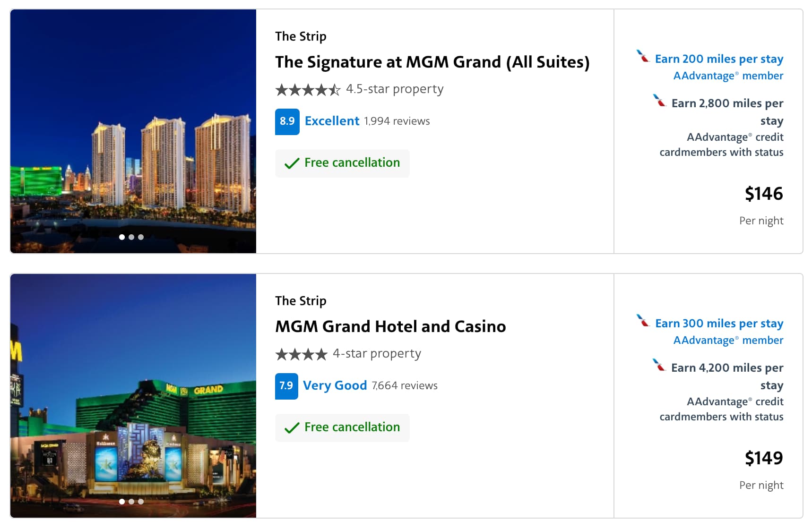The height and width of the screenshot is (529, 812).
Task: Open MGM Grand Hotel and Casino title
Action: pos(390,327)
